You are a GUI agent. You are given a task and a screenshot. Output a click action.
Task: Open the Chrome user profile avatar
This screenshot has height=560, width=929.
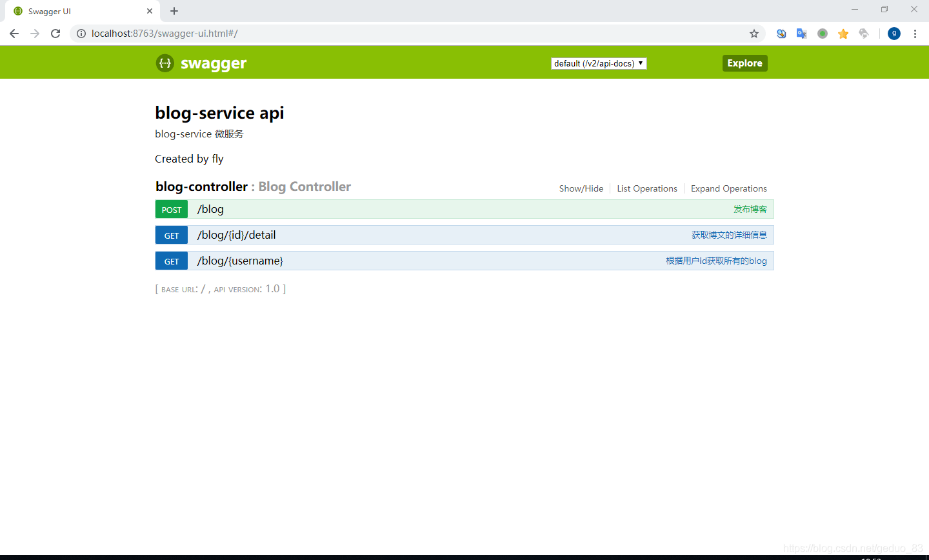[x=894, y=34]
